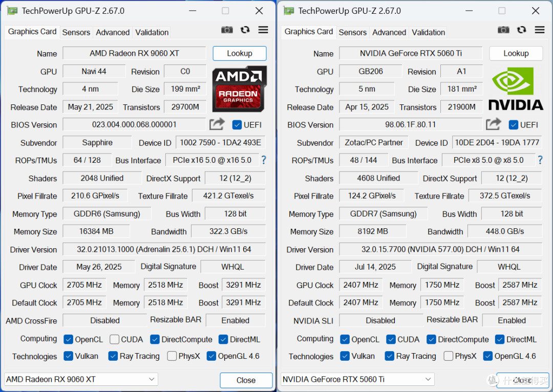
Task: Click the refresh icon in NVIDIA GPU-Z window
Action: (522, 30)
